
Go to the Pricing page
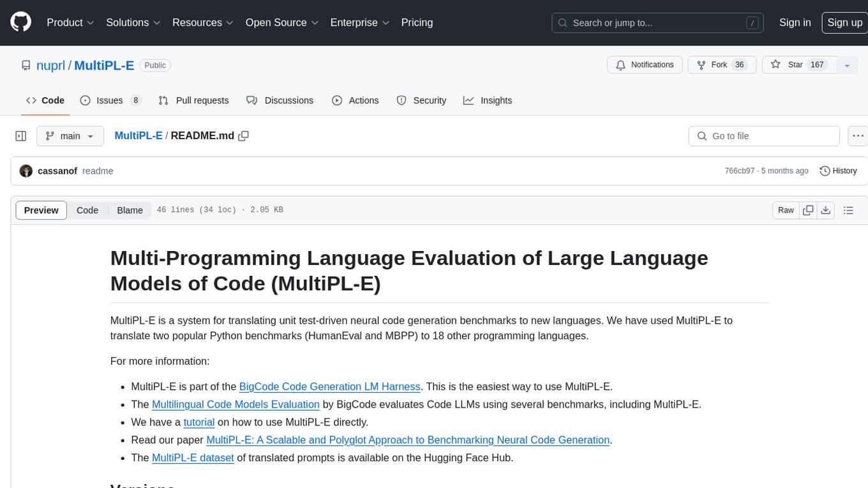click(417, 22)
